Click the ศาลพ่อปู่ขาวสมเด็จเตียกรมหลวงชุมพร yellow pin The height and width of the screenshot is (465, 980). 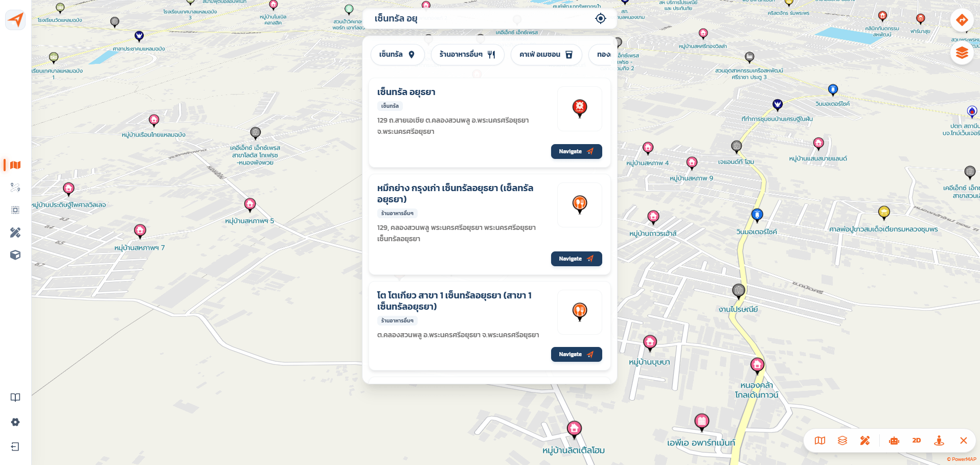pos(884,212)
